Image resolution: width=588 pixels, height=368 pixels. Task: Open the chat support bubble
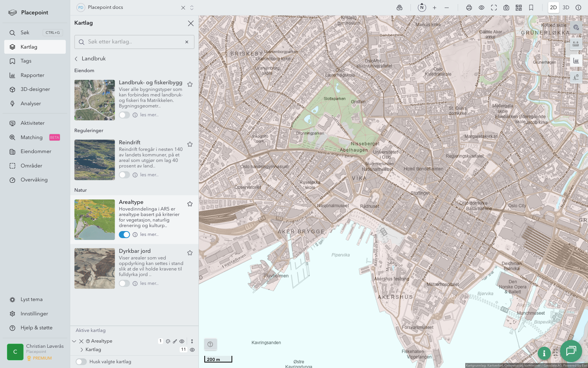571,351
